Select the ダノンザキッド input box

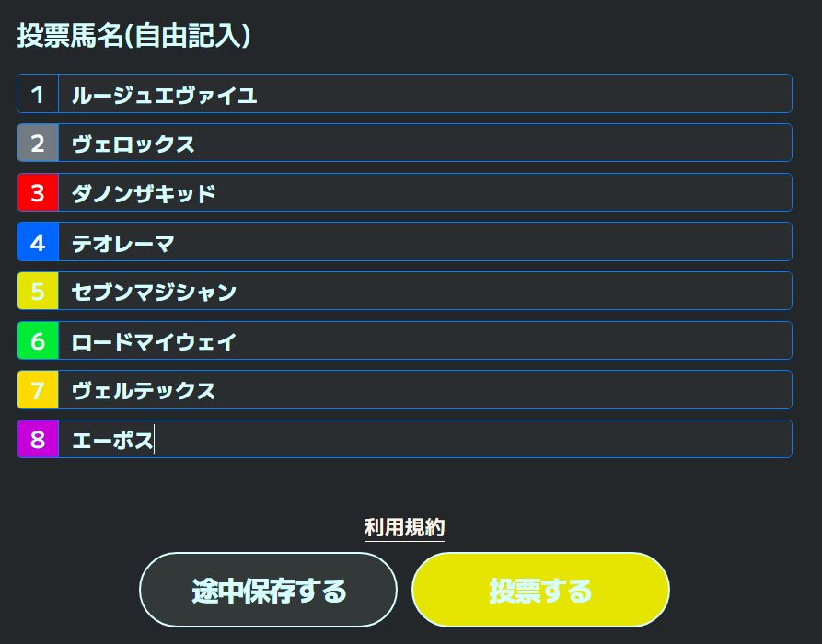click(423, 193)
